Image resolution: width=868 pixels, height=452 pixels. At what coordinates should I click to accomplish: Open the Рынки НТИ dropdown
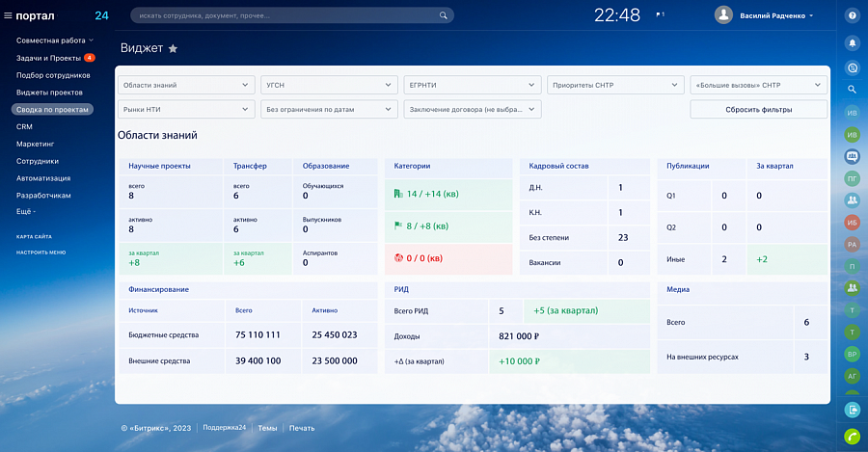point(186,110)
